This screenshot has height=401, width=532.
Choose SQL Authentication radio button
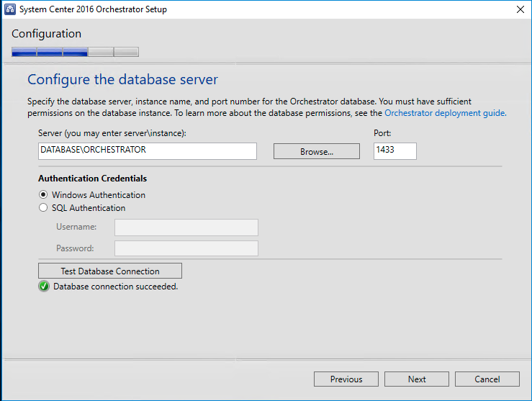44,208
